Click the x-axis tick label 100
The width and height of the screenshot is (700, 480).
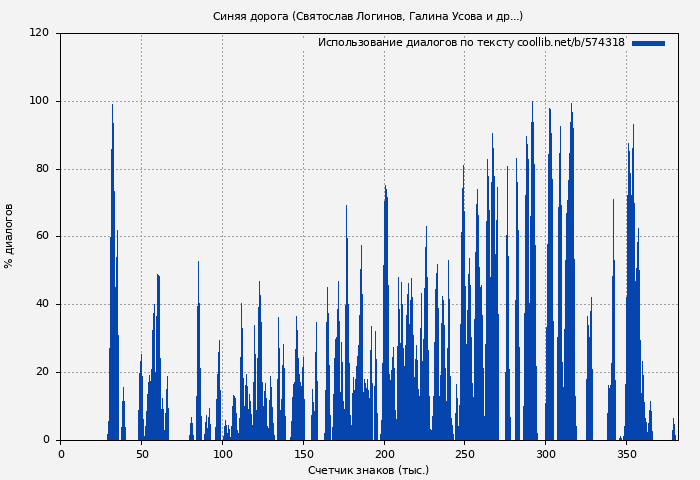click(x=222, y=454)
